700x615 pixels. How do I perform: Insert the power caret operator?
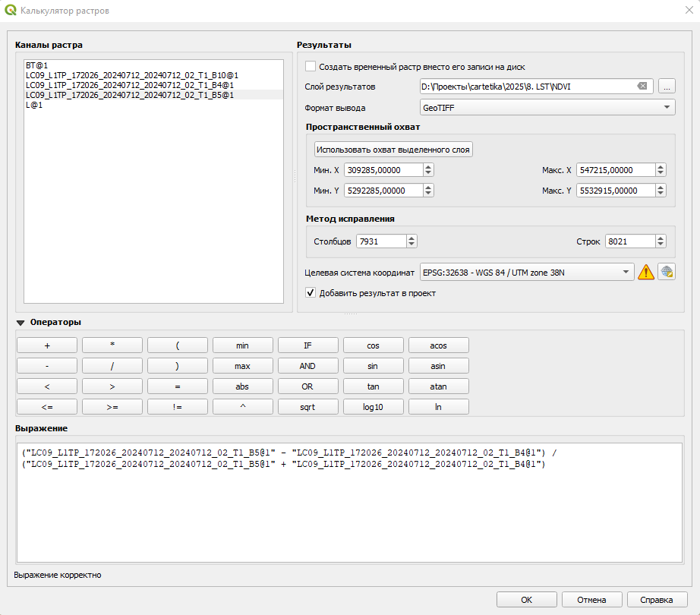point(242,407)
